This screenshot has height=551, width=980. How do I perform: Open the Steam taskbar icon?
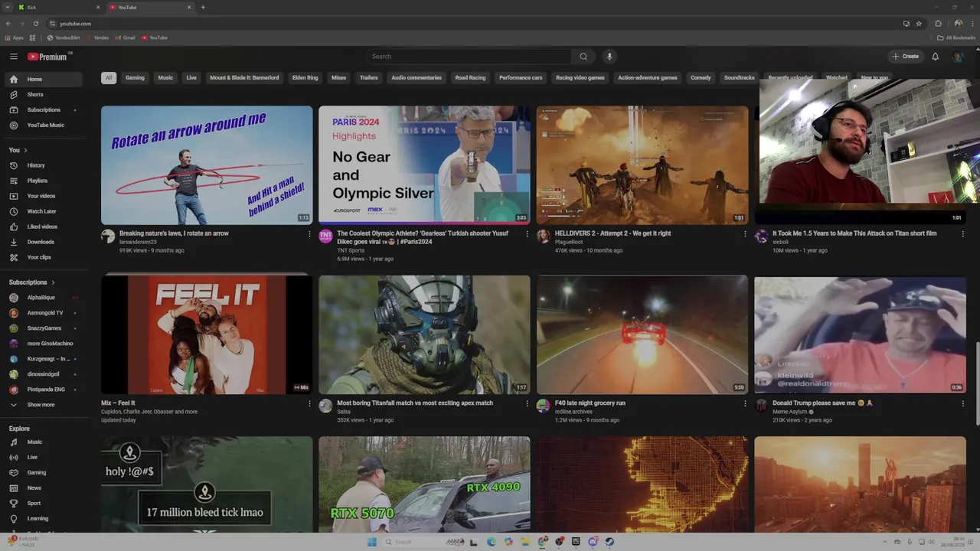point(609,542)
